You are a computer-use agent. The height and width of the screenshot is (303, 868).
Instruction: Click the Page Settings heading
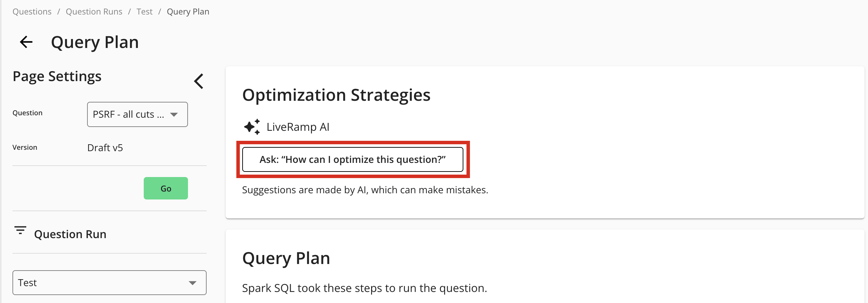tap(57, 76)
